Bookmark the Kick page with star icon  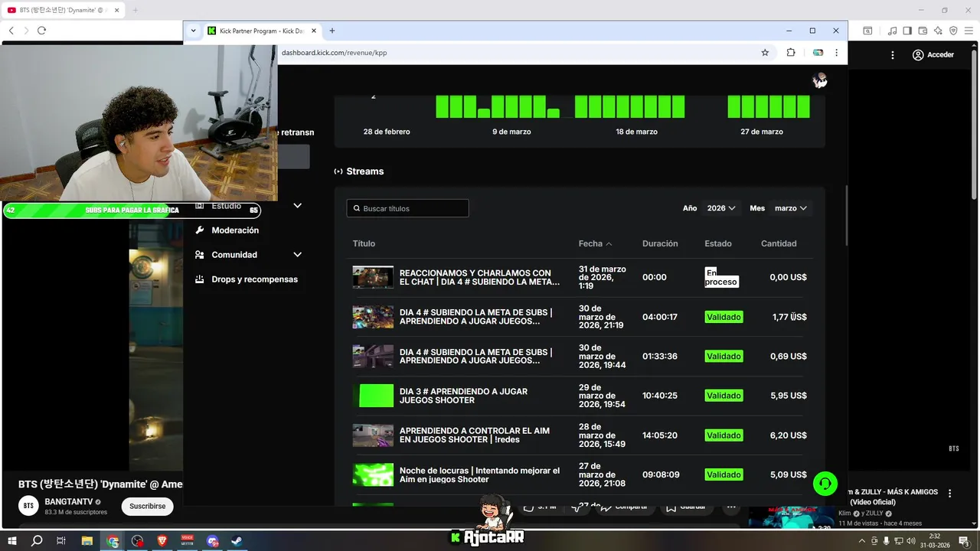pyautogui.click(x=765, y=53)
